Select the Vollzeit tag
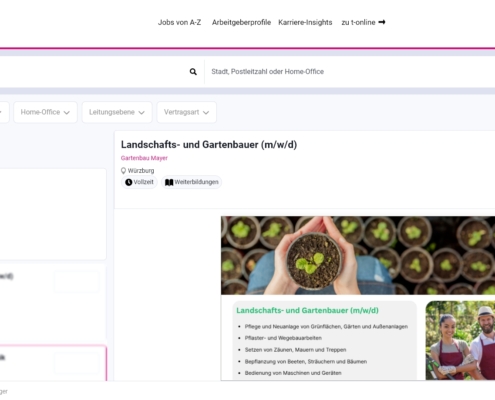Image resolution: width=495 pixels, height=400 pixels. (139, 182)
